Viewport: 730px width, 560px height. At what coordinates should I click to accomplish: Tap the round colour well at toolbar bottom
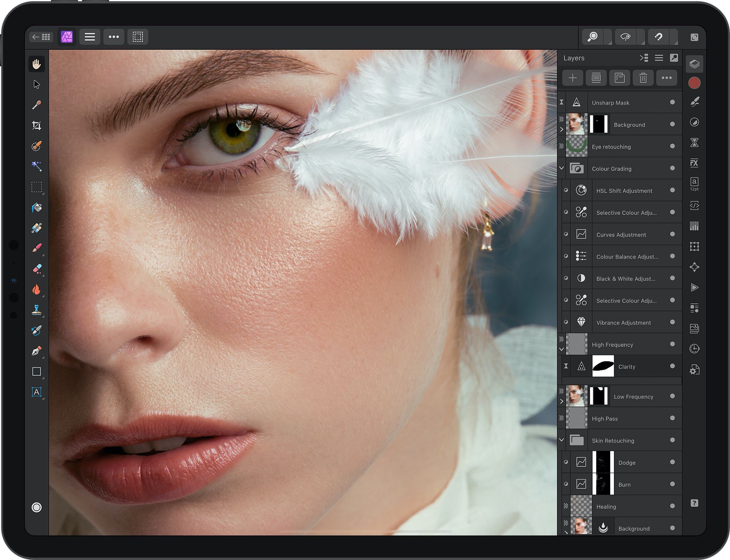[36, 507]
